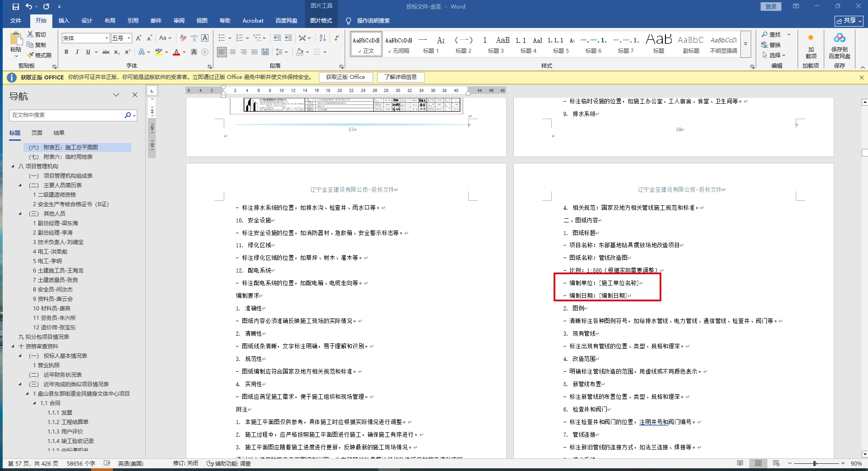Open the add-ins (加载项) button
Viewport: 868px width, 471px height.
[x=811, y=46]
